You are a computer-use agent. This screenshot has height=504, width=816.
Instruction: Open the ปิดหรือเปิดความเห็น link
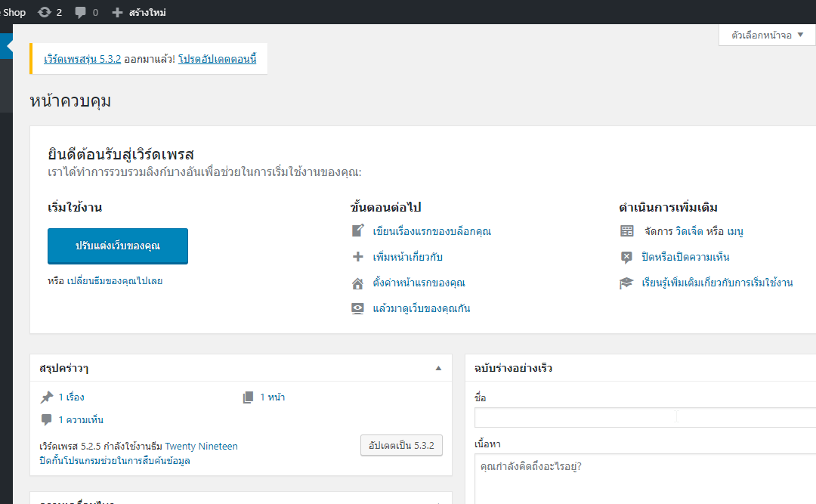click(x=685, y=257)
